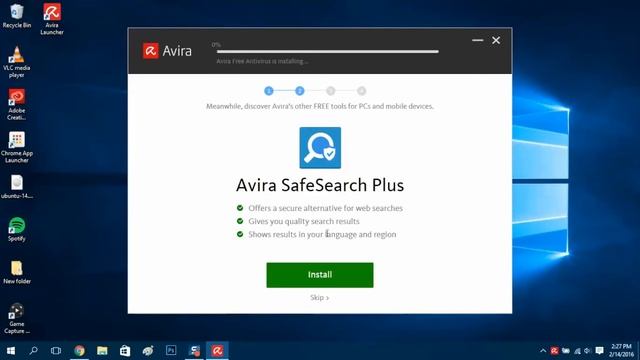Select the Spotify desktop shortcut
The width and height of the screenshot is (640, 360).
[x=16, y=229]
